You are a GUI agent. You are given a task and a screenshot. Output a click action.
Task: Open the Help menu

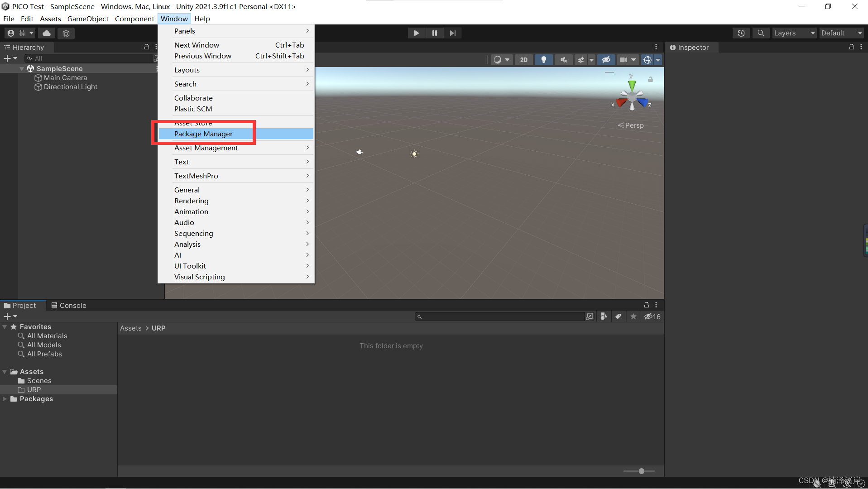[x=202, y=19]
